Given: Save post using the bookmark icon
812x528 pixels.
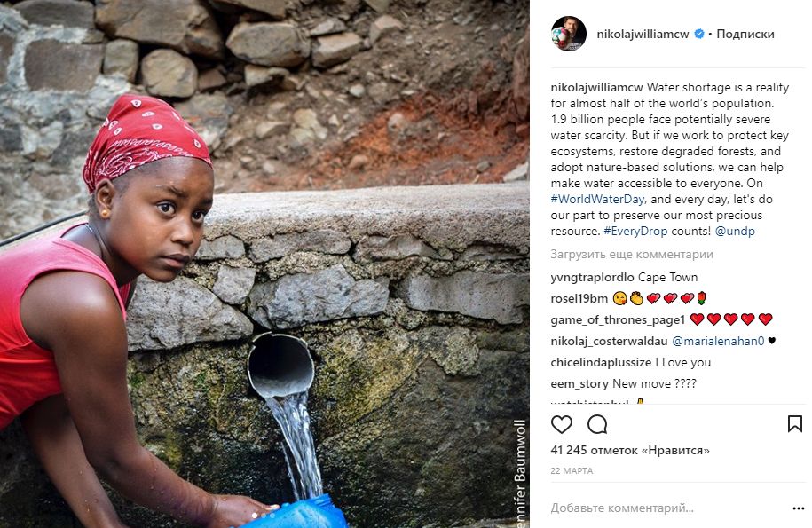Looking at the screenshot, I should coord(794,424).
